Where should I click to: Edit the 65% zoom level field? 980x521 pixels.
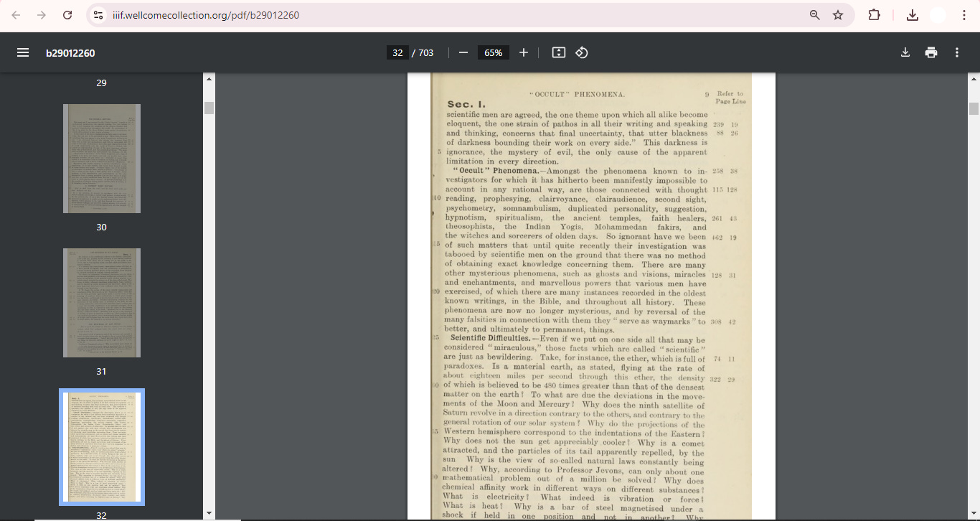point(494,52)
